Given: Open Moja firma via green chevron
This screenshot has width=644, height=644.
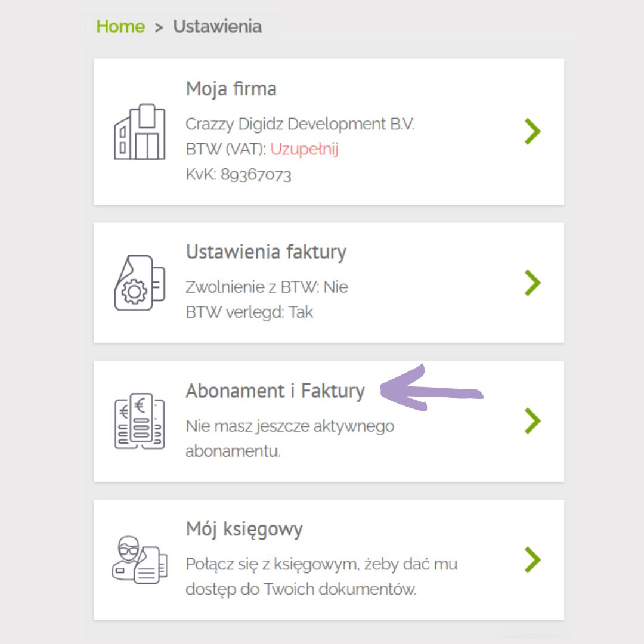Looking at the screenshot, I should coord(532,131).
